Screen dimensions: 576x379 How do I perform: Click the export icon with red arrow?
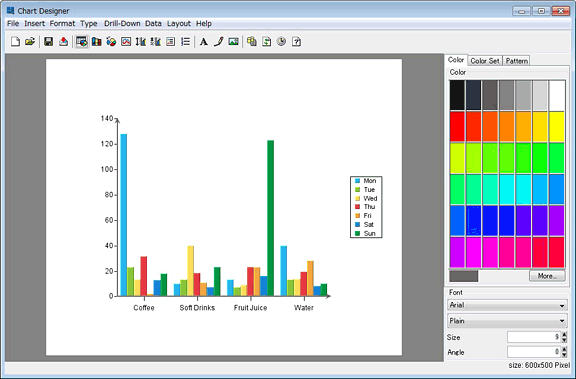(63, 41)
